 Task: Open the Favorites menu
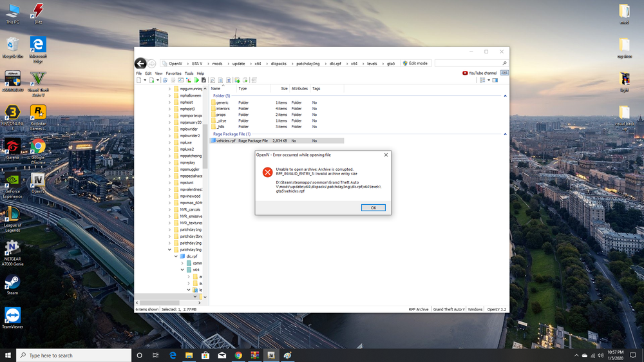[173, 73]
